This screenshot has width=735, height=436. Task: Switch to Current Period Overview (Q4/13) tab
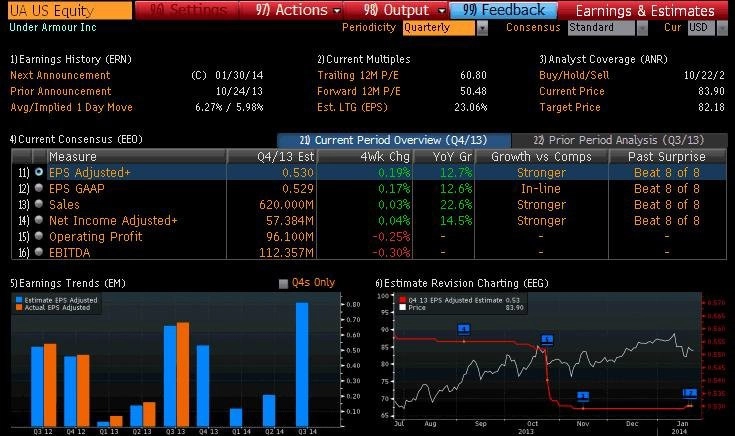click(x=394, y=140)
